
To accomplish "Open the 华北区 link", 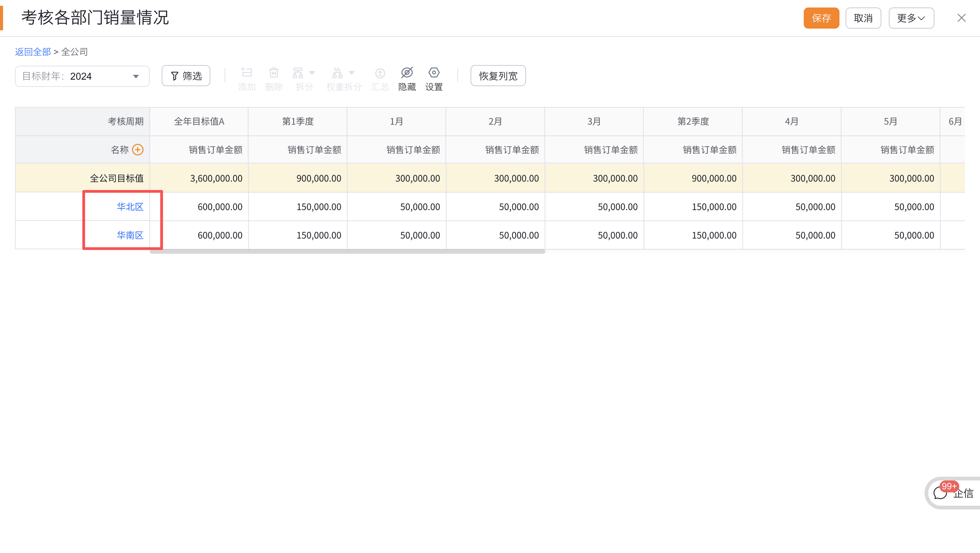I will click(x=130, y=207).
